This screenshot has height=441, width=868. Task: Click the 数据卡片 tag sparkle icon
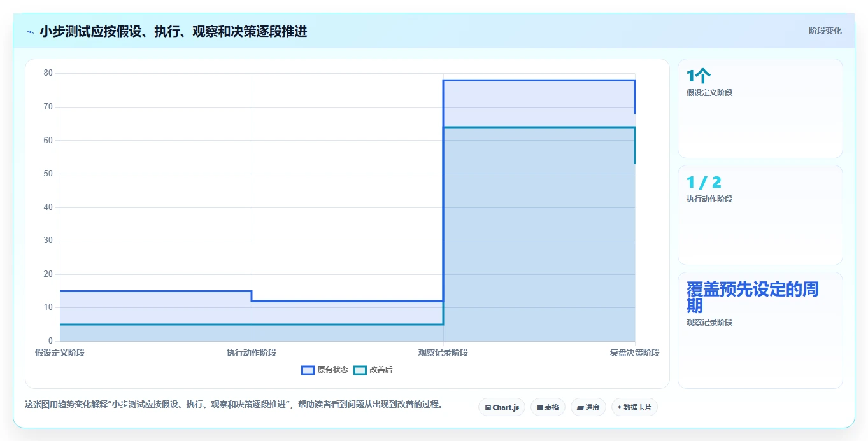(x=620, y=407)
